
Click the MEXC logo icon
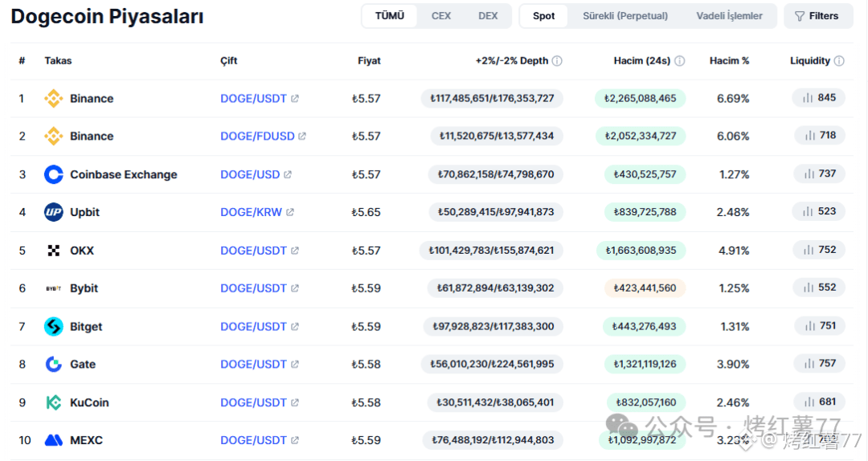pyautogui.click(x=54, y=440)
